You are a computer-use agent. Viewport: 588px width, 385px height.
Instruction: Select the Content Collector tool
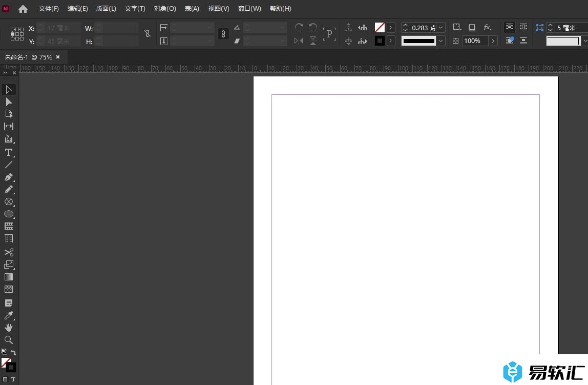click(9, 139)
